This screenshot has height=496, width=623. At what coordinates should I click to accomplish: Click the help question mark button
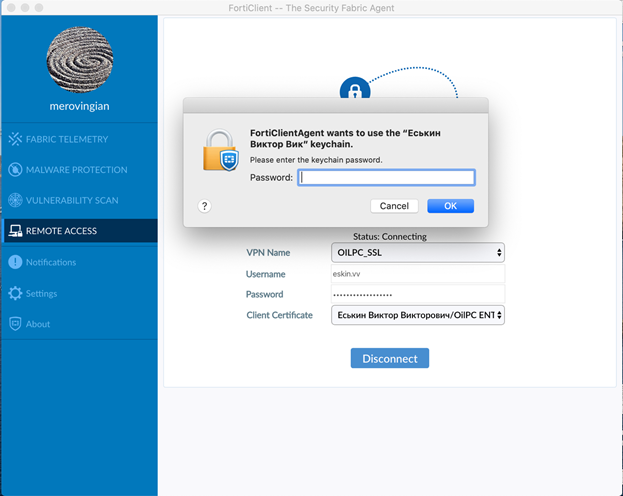[x=204, y=206]
